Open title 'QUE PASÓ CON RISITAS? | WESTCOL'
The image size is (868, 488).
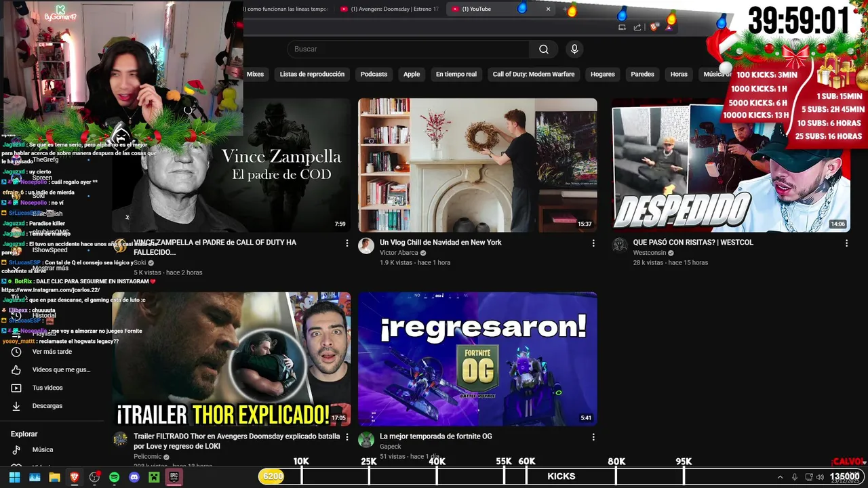click(x=693, y=243)
